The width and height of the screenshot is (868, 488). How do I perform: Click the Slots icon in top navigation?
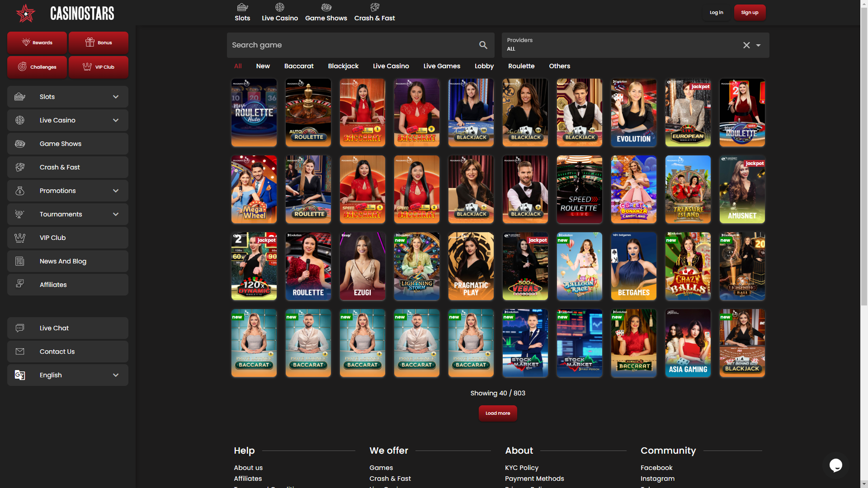(242, 7)
